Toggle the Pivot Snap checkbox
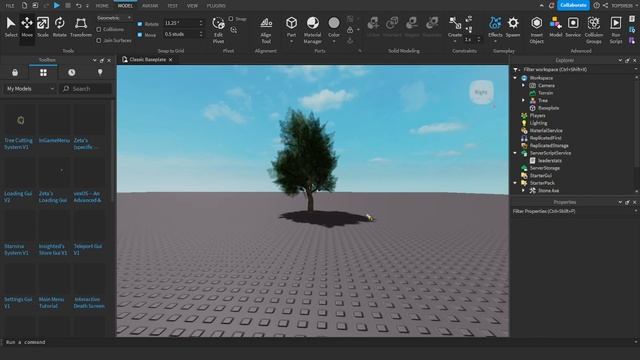The width and height of the screenshot is (640, 360). [231, 19]
